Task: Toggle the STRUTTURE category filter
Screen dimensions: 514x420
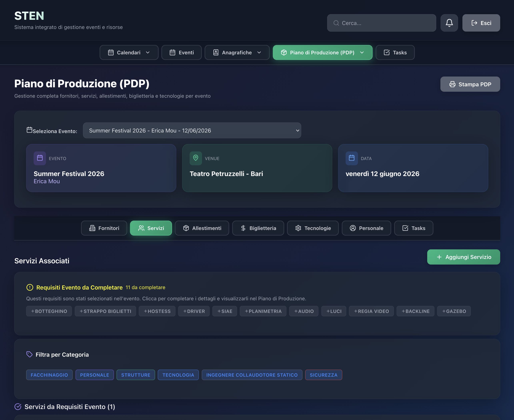Action: (136, 375)
